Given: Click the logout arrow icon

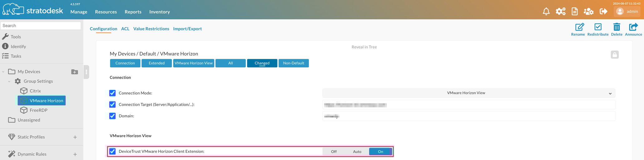Looking at the screenshot, I should click(603, 12).
